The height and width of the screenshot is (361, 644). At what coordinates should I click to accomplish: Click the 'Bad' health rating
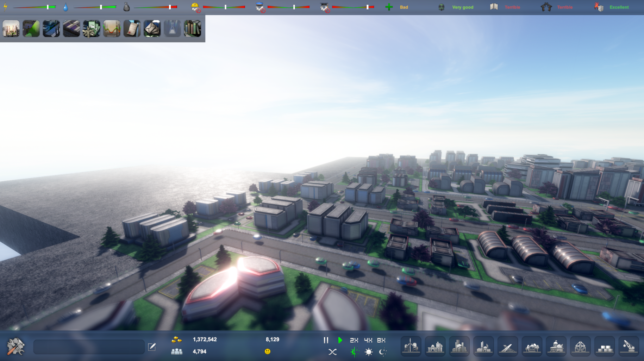(404, 7)
